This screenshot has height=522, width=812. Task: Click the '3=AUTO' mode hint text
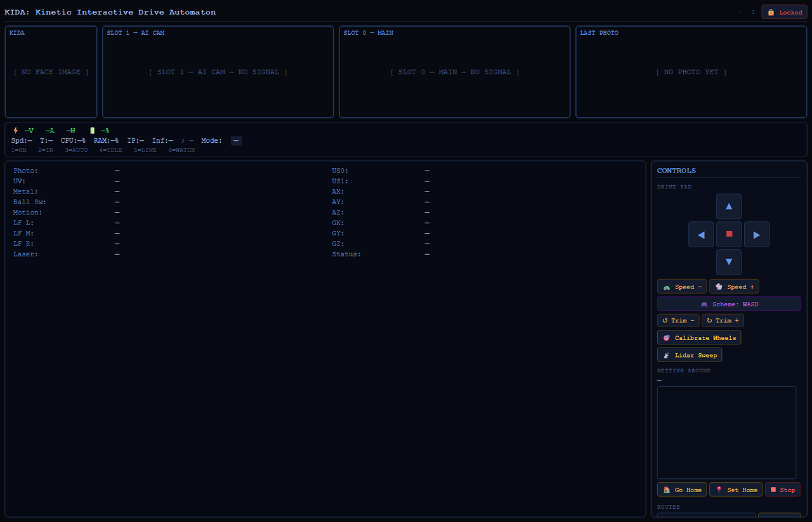[76, 150]
